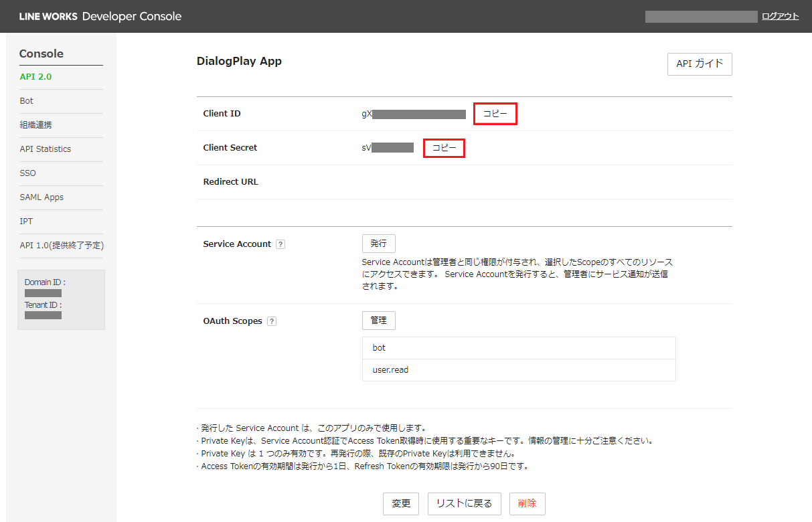
Task: Click the Service Account label
Action: pyautogui.click(x=237, y=244)
